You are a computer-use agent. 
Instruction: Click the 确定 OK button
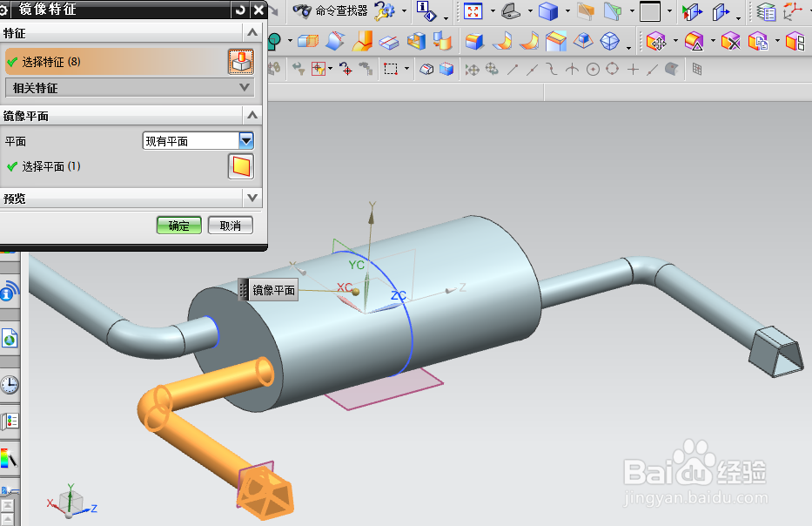[x=179, y=226]
